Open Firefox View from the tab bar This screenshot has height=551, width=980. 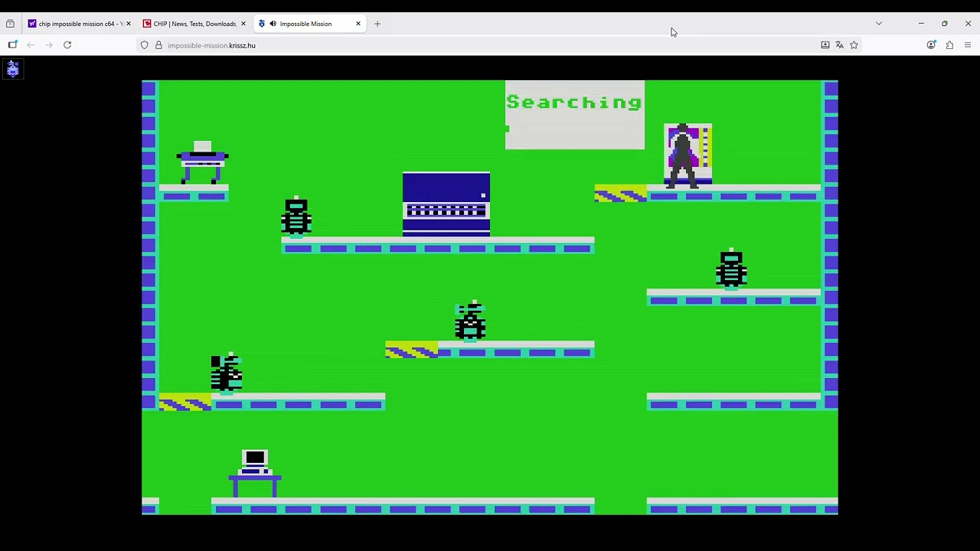[x=10, y=24]
